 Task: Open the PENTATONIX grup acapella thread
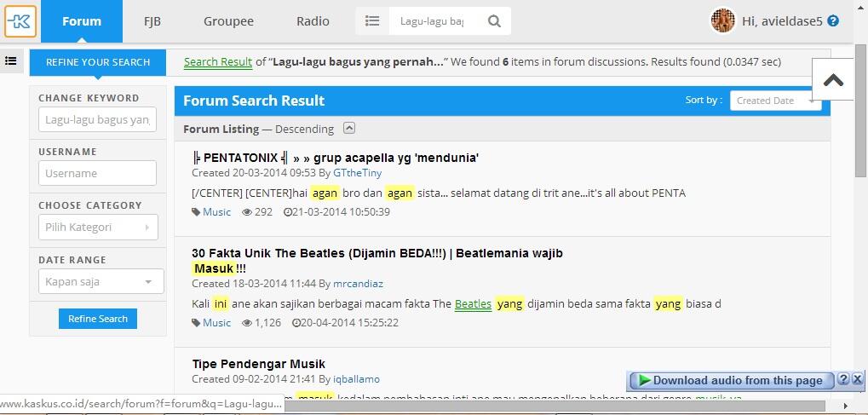(x=335, y=158)
